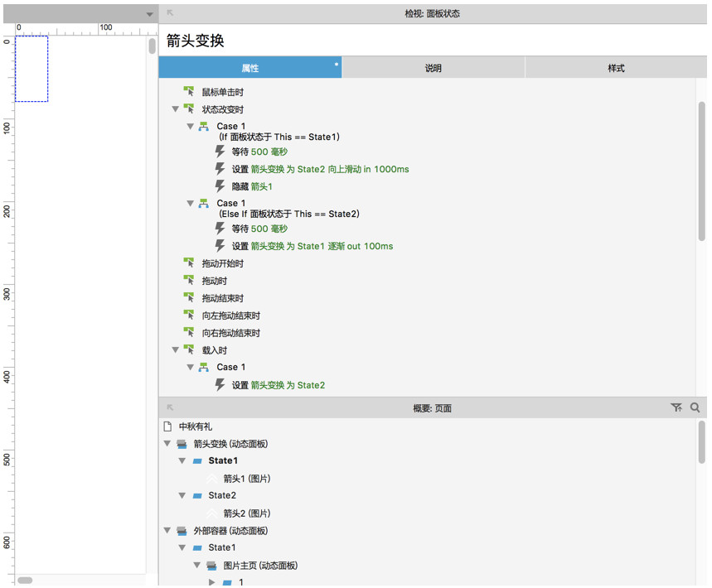The width and height of the screenshot is (712, 588).
Task: Open the 样式 tab
Action: pos(616,68)
